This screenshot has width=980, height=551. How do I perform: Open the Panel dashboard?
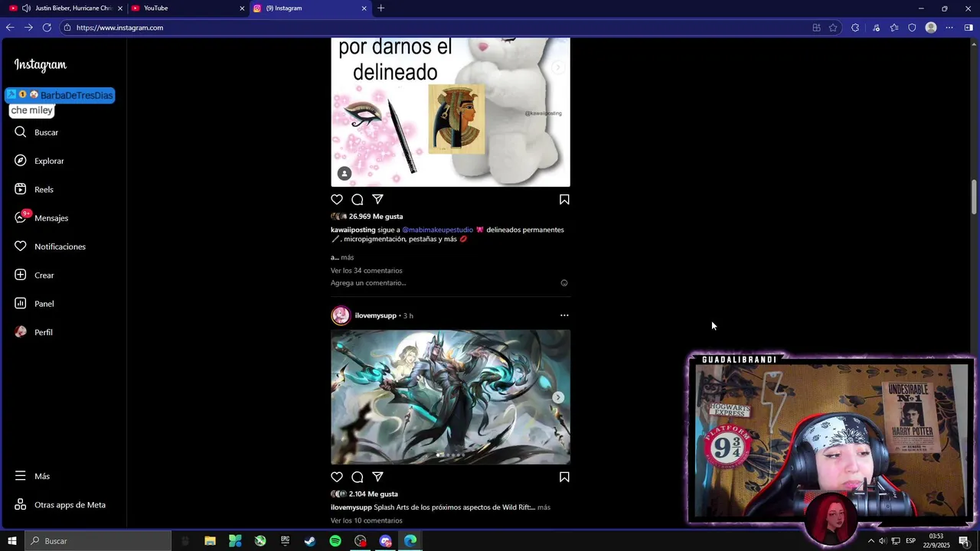coord(34,304)
